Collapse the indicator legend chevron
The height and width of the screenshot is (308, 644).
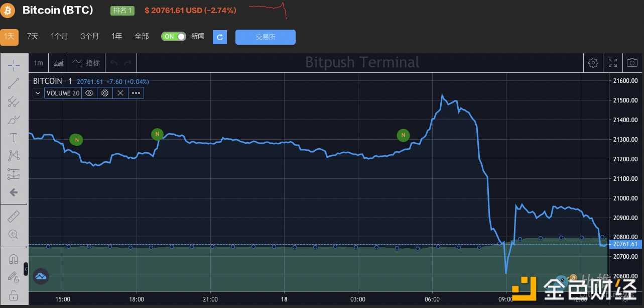[38, 93]
